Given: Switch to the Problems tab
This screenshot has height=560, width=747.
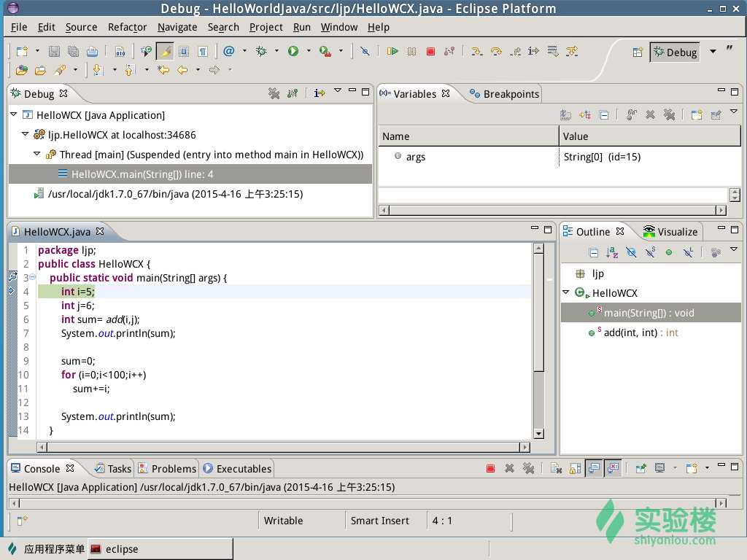Looking at the screenshot, I should pos(168,469).
